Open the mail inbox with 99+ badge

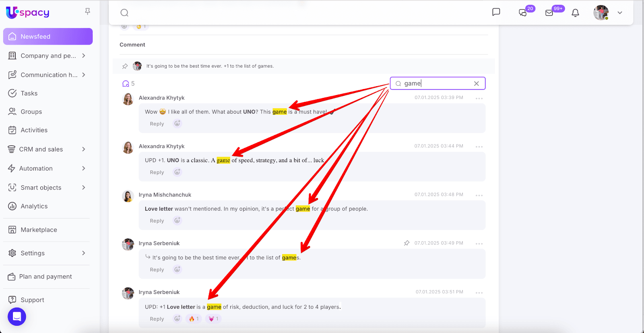coord(549,13)
